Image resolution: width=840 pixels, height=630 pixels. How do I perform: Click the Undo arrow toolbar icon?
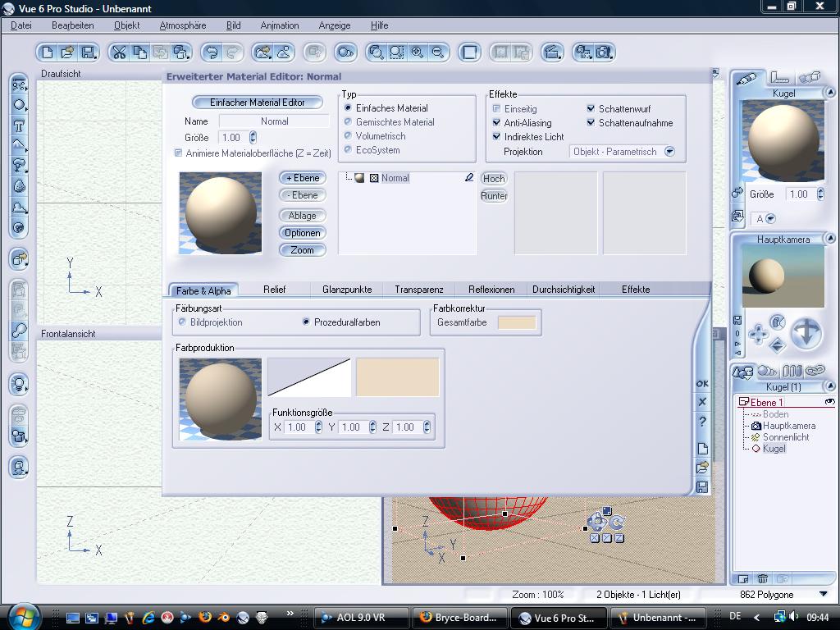tap(212, 52)
